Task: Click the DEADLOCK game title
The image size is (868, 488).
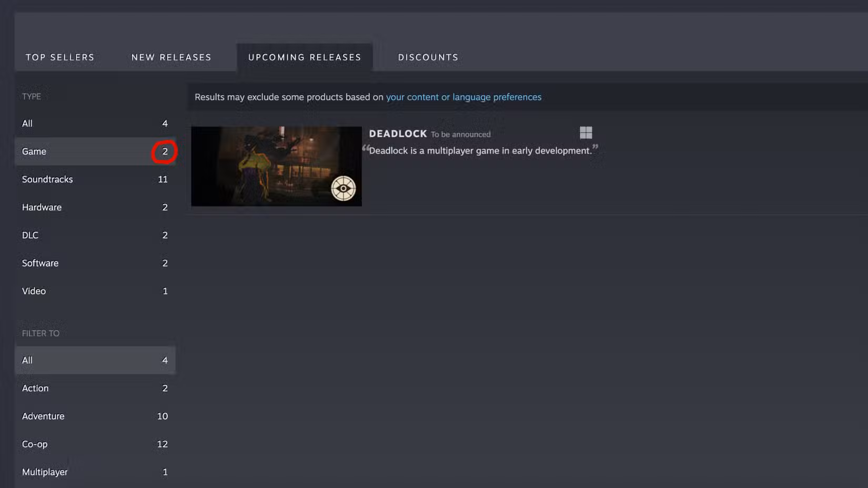Action: [398, 134]
